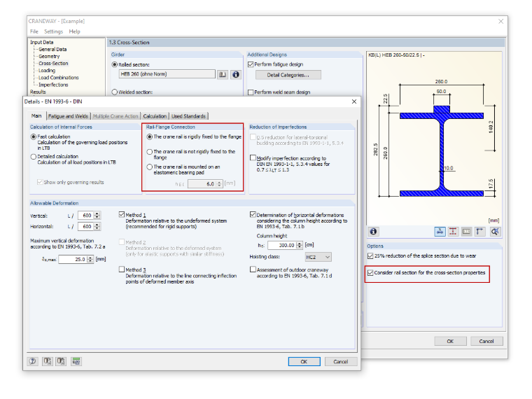The image size is (532, 399).
Task: Adjust the Horizontal L/600 spinner
Action: click(97, 226)
